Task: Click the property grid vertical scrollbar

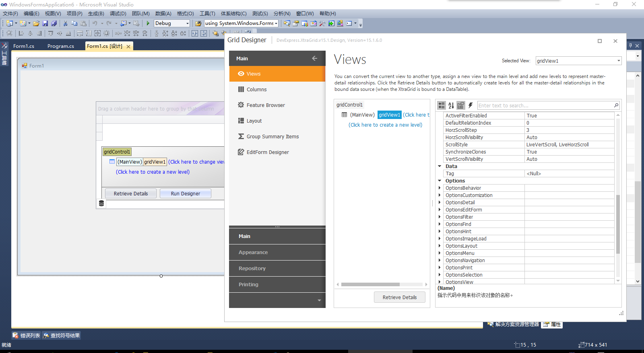Action: click(618, 224)
